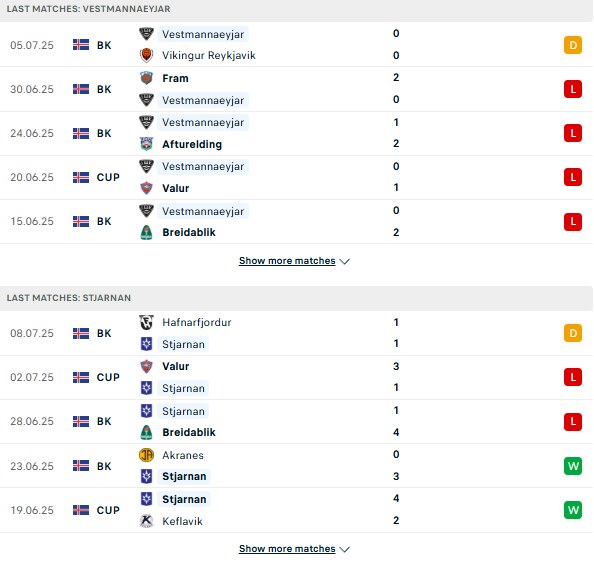Click the green W badge for Akranes match
This screenshot has height=565, width=594.
click(573, 466)
